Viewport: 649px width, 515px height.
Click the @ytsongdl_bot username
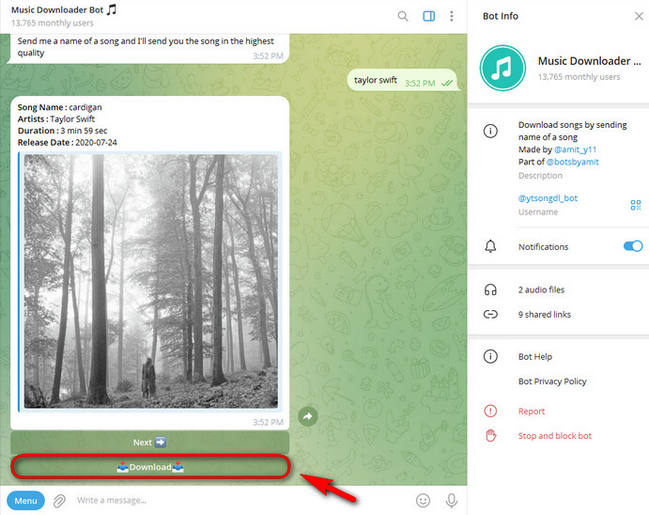(548, 198)
